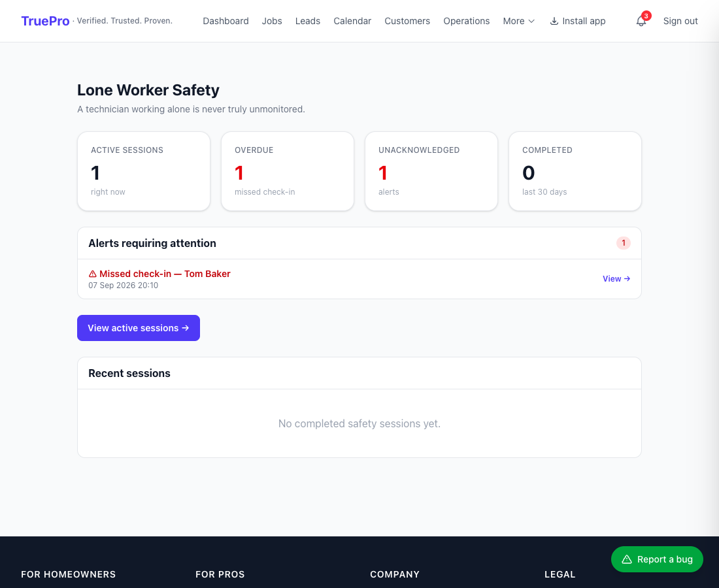Viewport: 719px width, 588px height.
Task: Click the Alerts requiring attention heading
Action: pos(152,243)
